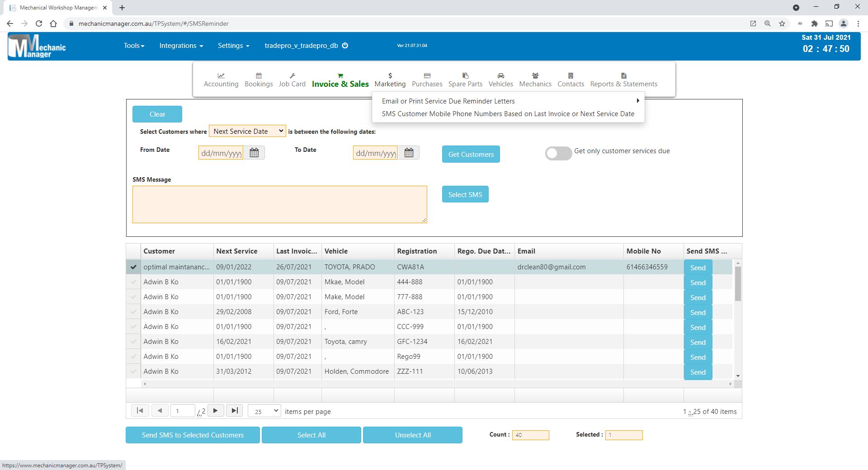The image size is (868, 470).
Task: Open the Next Service Date dropdown
Action: tap(247, 132)
